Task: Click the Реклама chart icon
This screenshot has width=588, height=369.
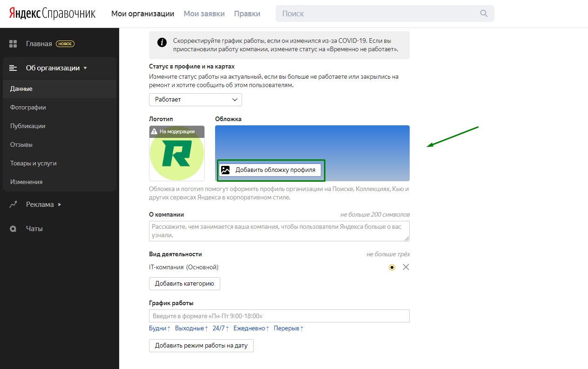Action: pyautogui.click(x=13, y=204)
